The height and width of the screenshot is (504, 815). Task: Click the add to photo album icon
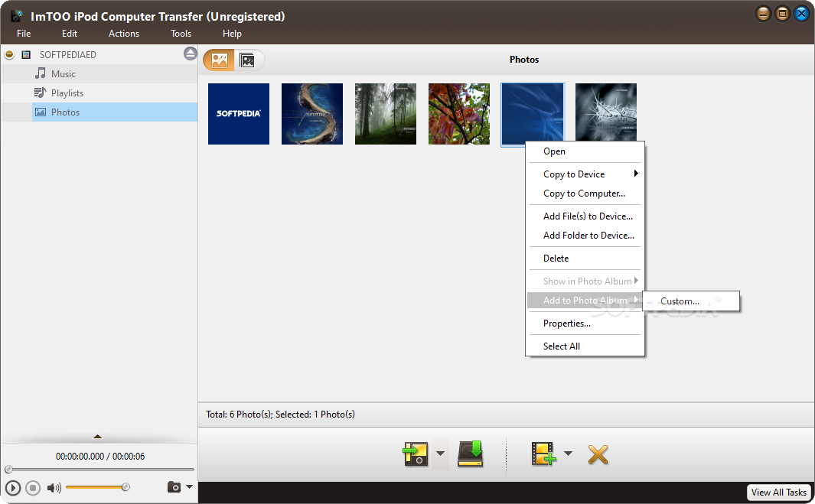coord(543,454)
